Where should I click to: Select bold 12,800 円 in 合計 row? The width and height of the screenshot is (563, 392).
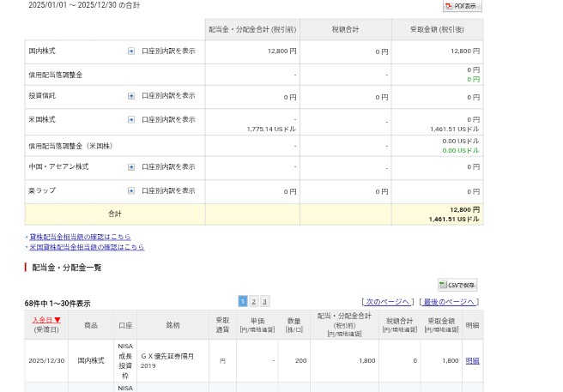(x=464, y=209)
